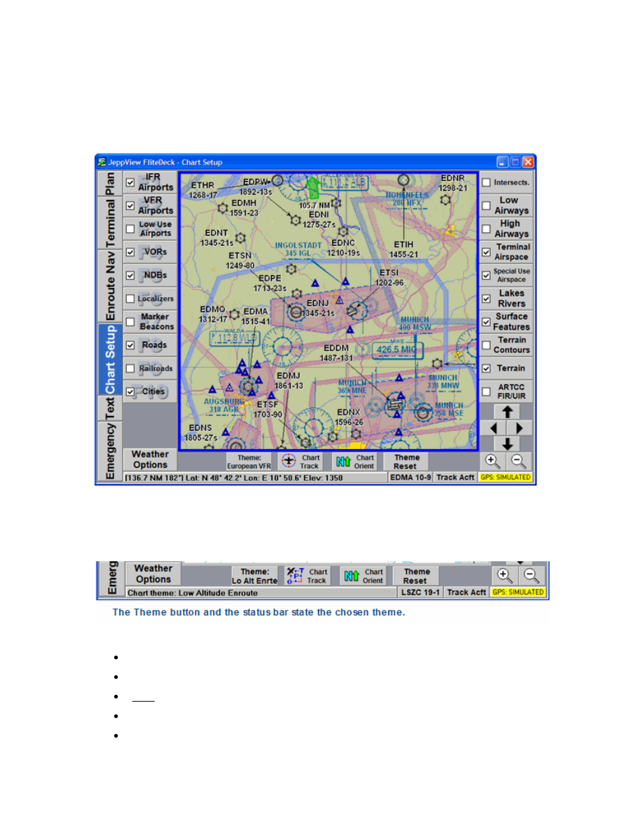This screenshot has width=644, height=834.
Task: Click LSZC 19-1 status button
Action: pyautogui.click(x=420, y=592)
